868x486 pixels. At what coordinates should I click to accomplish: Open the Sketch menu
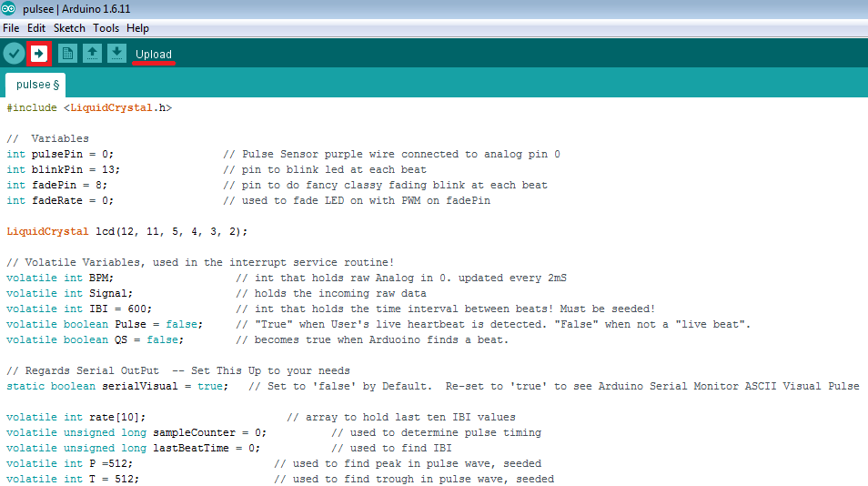tap(69, 28)
